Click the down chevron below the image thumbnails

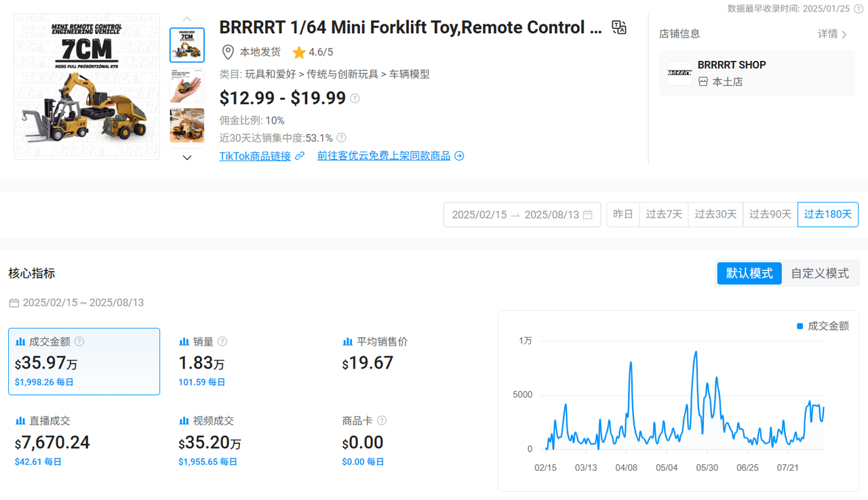tap(187, 157)
